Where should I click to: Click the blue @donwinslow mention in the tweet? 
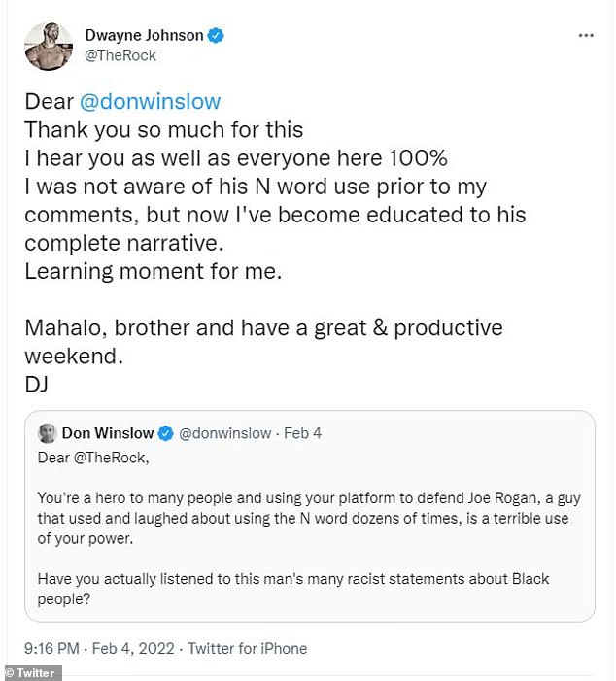point(151,102)
